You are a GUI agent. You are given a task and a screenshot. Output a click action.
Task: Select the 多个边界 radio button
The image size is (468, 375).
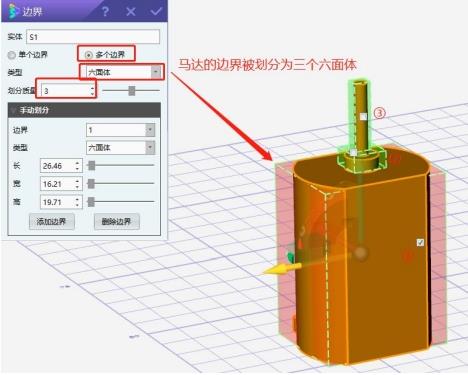88,55
